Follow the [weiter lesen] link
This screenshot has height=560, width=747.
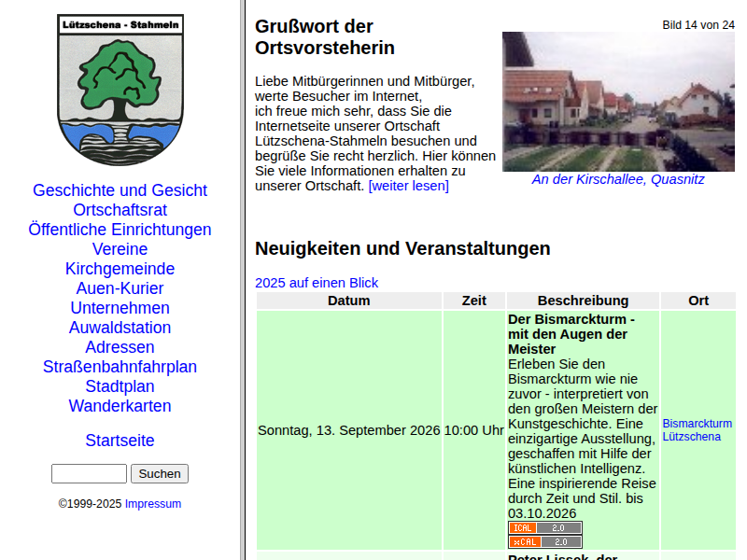pyautogui.click(x=409, y=186)
